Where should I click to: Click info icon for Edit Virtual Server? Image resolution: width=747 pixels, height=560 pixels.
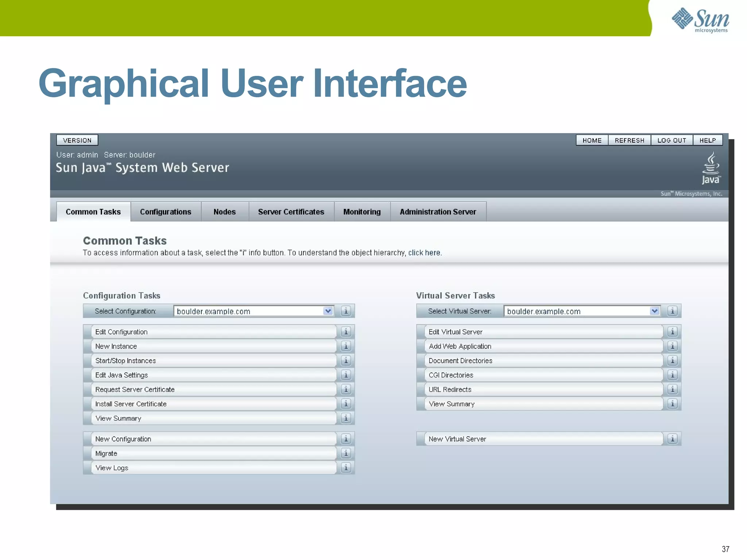coord(672,331)
